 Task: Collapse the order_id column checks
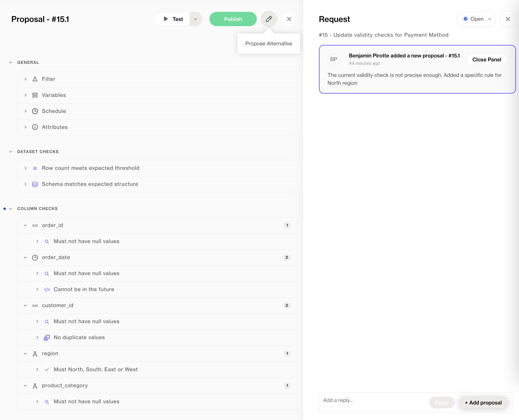25,225
